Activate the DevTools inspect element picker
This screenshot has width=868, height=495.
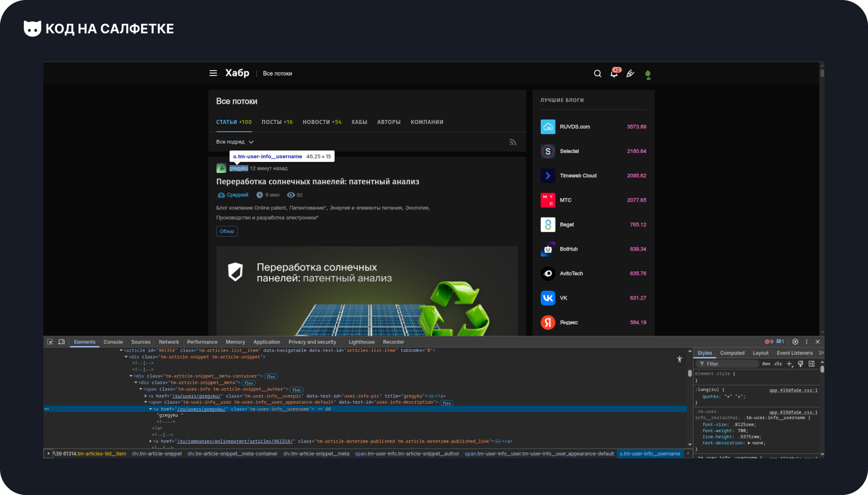tap(50, 342)
